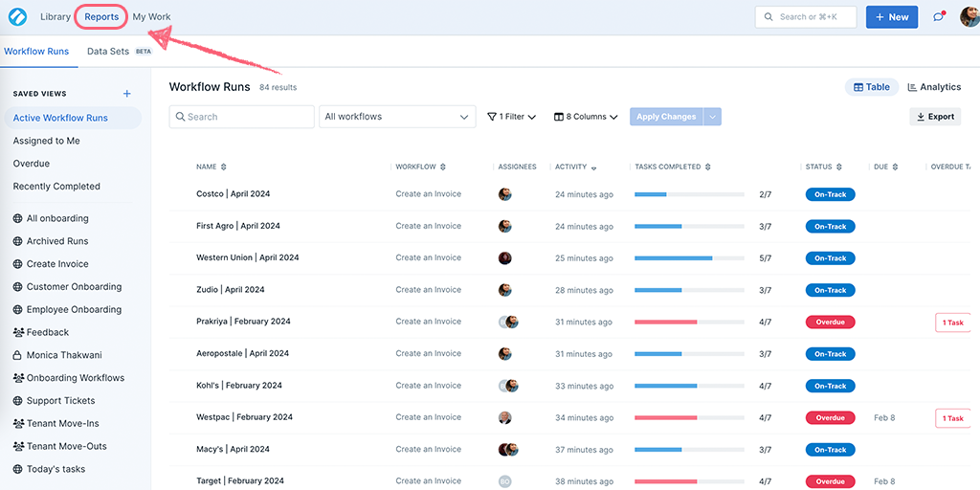Screen dimensions: 980x490
Task: Focus the Workflow Runs search field
Action: point(242,117)
